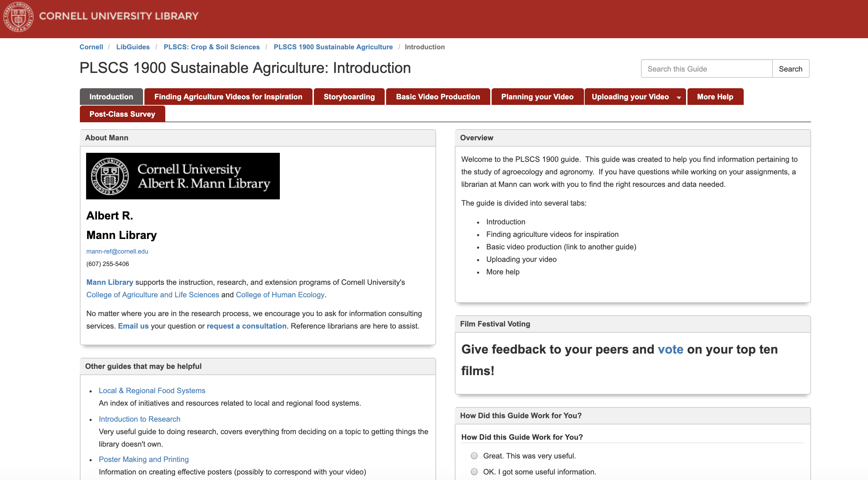The image size is (868, 480).
Task: Open Post-Class Survey tab
Action: [122, 114]
